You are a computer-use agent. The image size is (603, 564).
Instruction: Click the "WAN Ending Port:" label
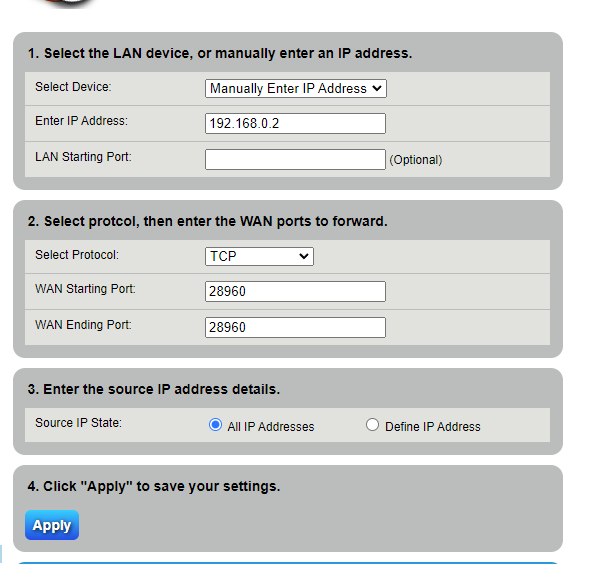click(x=83, y=325)
